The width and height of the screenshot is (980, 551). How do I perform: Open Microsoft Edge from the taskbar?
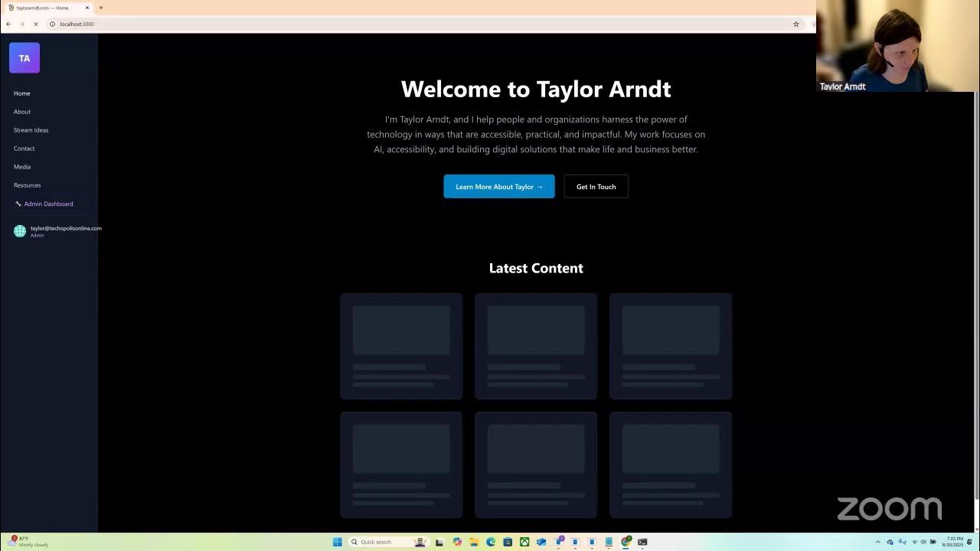pos(490,542)
